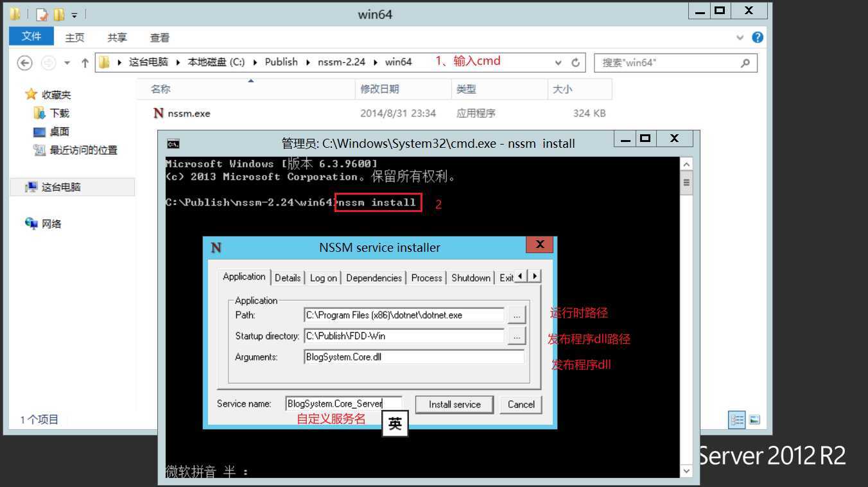
Task: Click Cancel in NSSM installer
Action: coord(521,404)
